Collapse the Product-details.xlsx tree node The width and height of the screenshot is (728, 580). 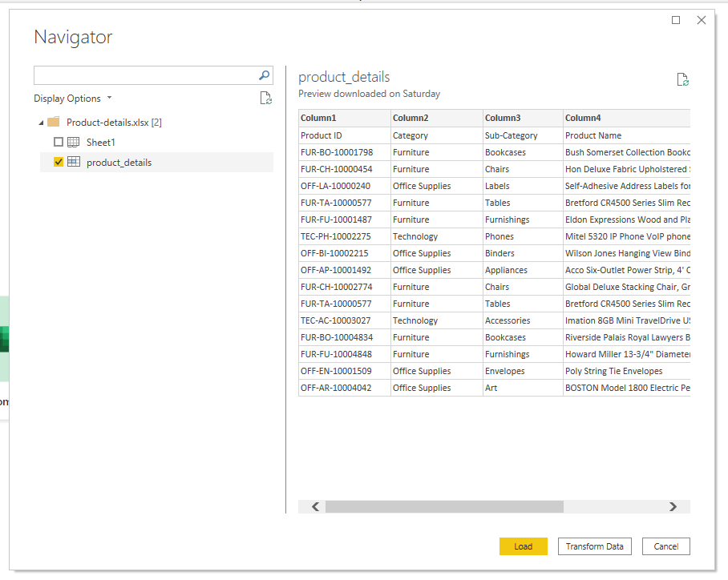pyautogui.click(x=42, y=123)
